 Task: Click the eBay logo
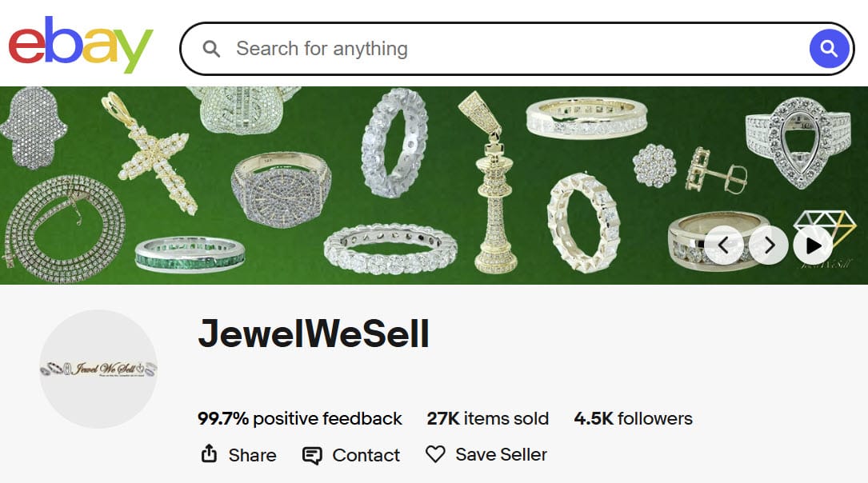click(80, 45)
